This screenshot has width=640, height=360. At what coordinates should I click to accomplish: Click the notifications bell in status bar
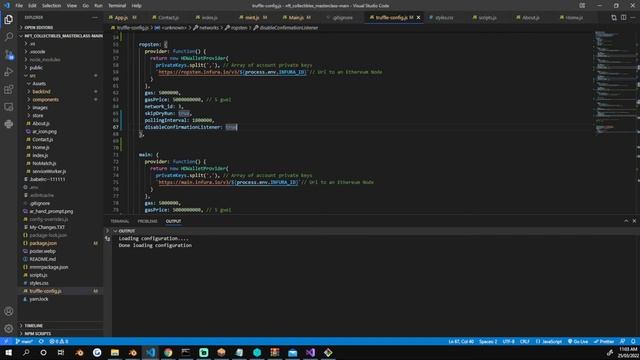pyautogui.click(x=633, y=341)
